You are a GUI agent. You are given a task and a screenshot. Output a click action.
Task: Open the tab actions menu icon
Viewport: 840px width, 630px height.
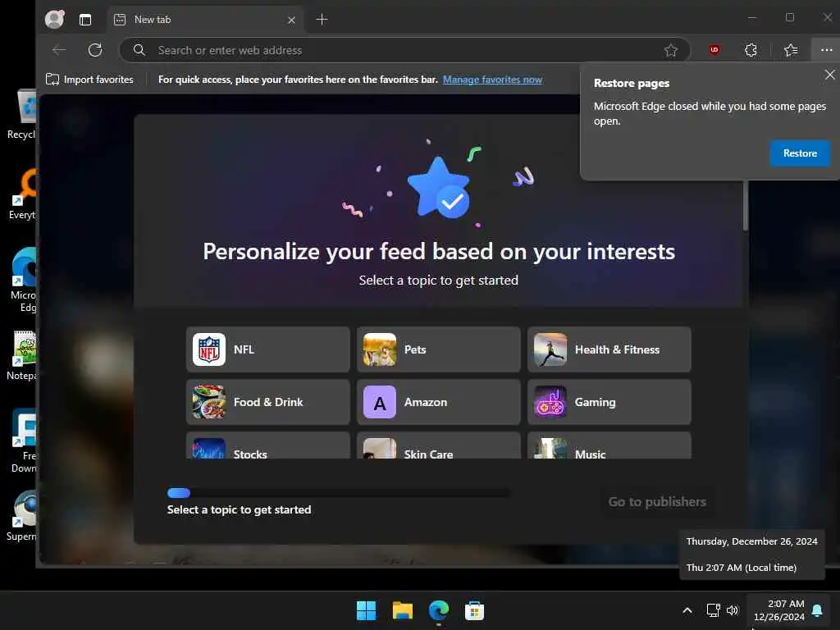pyautogui.click(x=85, y=20)
